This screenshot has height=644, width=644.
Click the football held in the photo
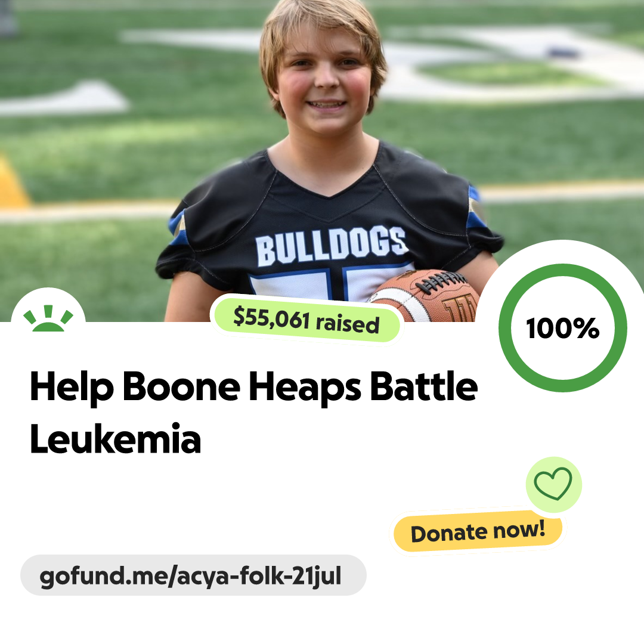coord(426,296)
